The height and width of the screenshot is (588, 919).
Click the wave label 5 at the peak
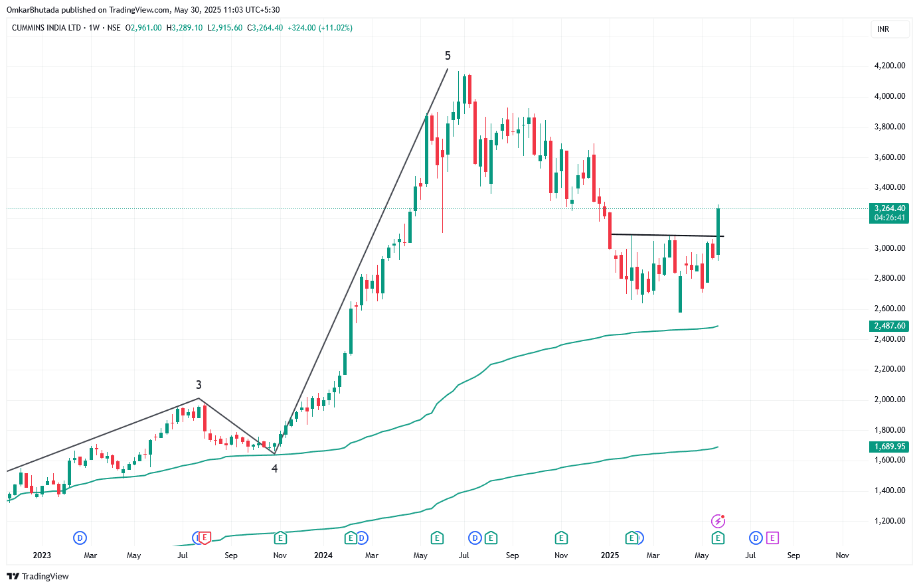click(448, 56)
